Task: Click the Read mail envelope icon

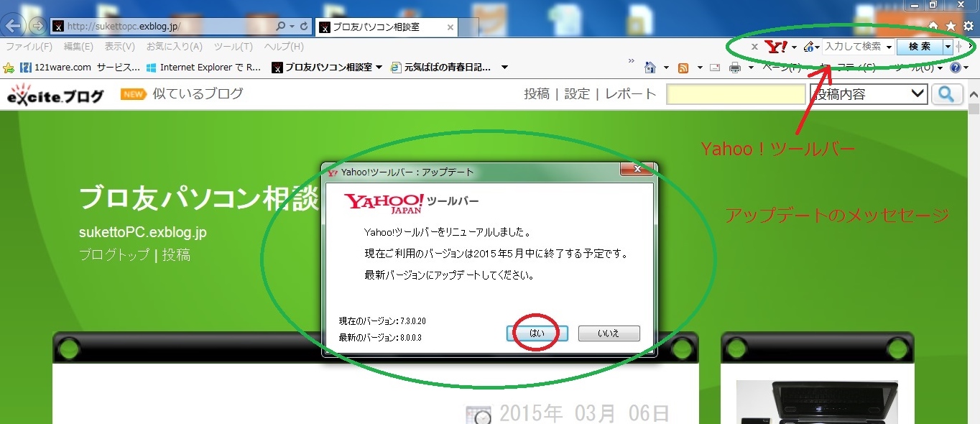Action: 715,68
